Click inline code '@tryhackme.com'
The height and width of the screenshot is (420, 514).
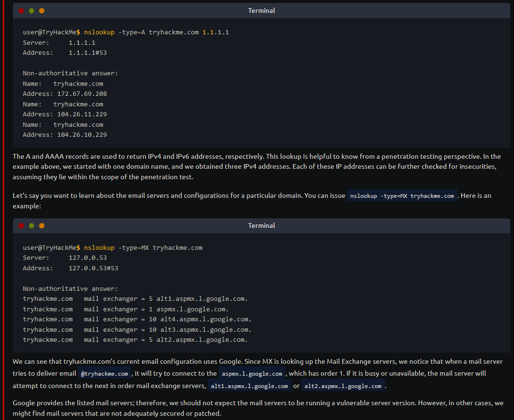104,373
